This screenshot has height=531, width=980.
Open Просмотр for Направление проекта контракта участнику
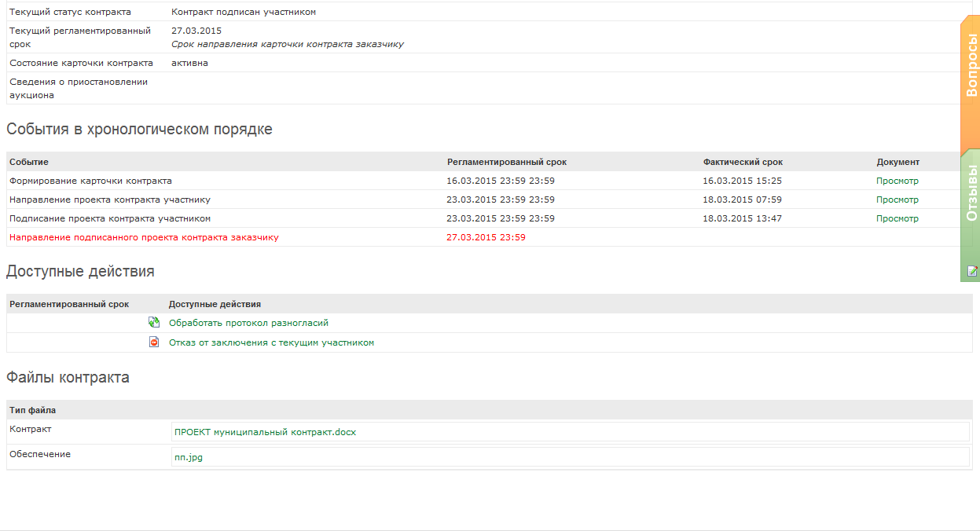[x=897, y=200]
